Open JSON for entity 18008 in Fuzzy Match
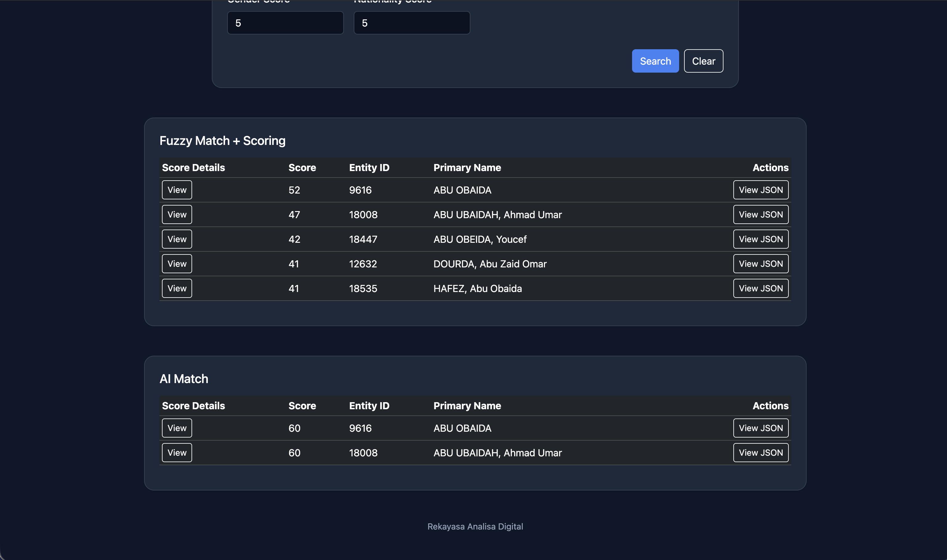 point(761,214)
